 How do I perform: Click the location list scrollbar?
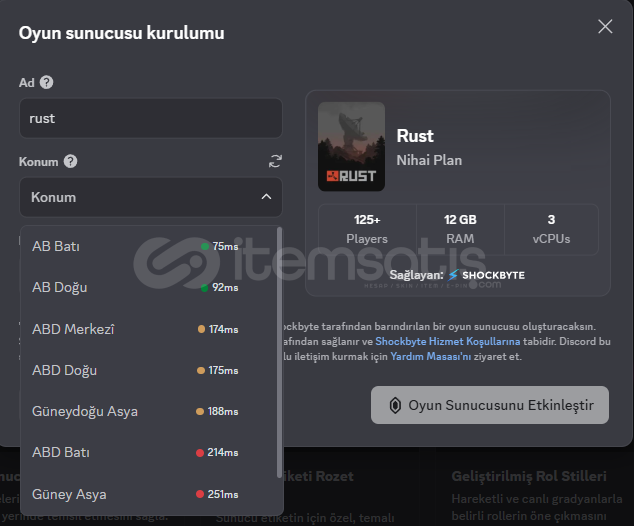(279, 353)
